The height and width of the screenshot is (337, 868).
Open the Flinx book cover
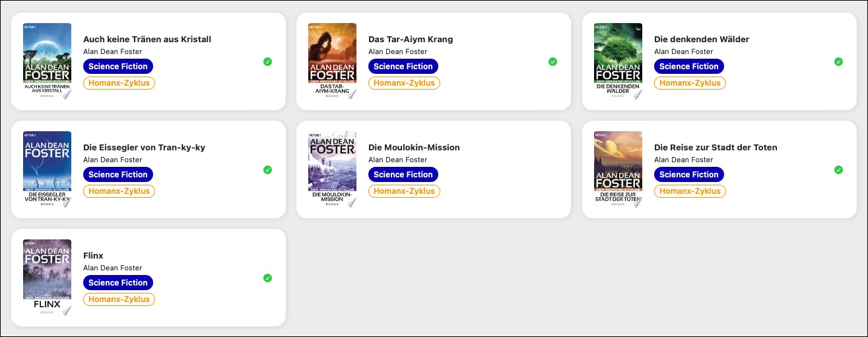point(47,278)
